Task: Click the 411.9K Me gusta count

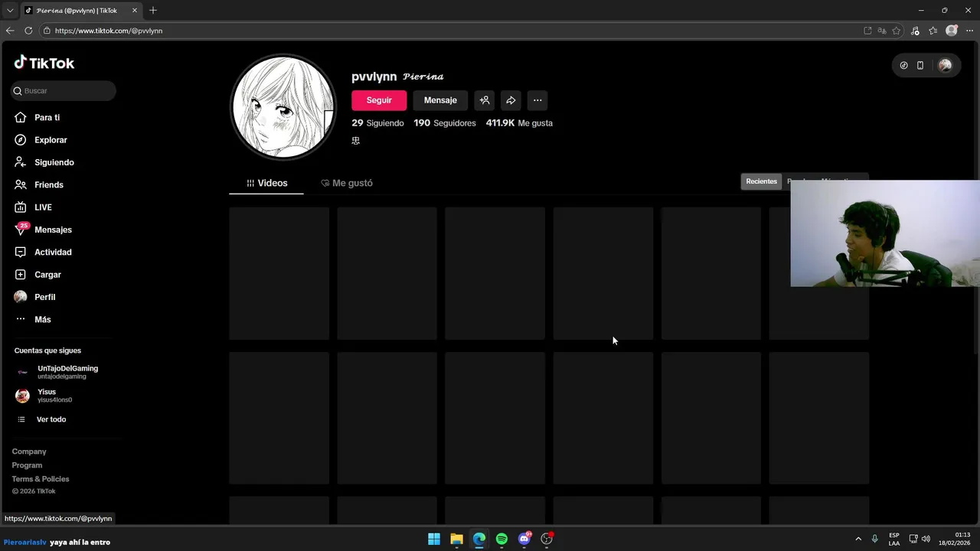Action: click(519, 123)
